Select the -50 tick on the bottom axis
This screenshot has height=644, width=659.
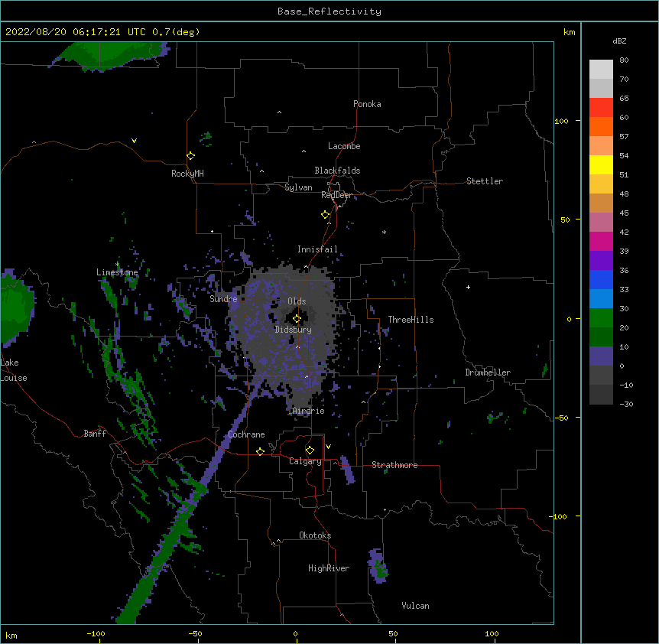coord(195,633)
